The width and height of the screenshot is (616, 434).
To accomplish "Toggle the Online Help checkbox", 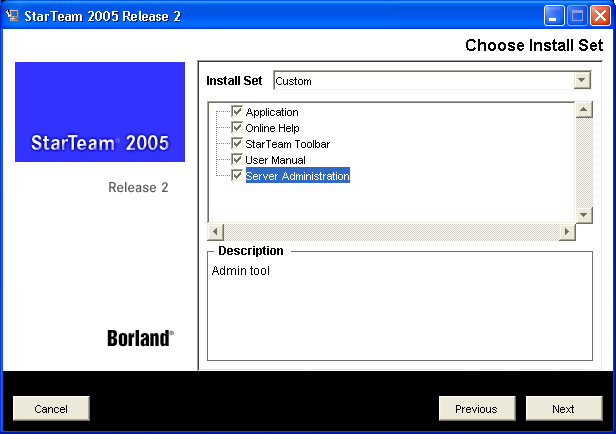I will click(237, 128).
